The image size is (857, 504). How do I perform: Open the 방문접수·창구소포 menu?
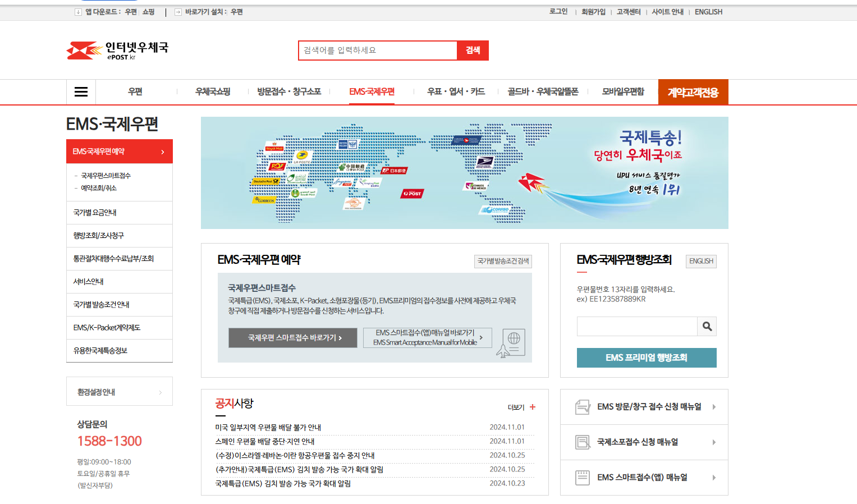pos(289,92)
